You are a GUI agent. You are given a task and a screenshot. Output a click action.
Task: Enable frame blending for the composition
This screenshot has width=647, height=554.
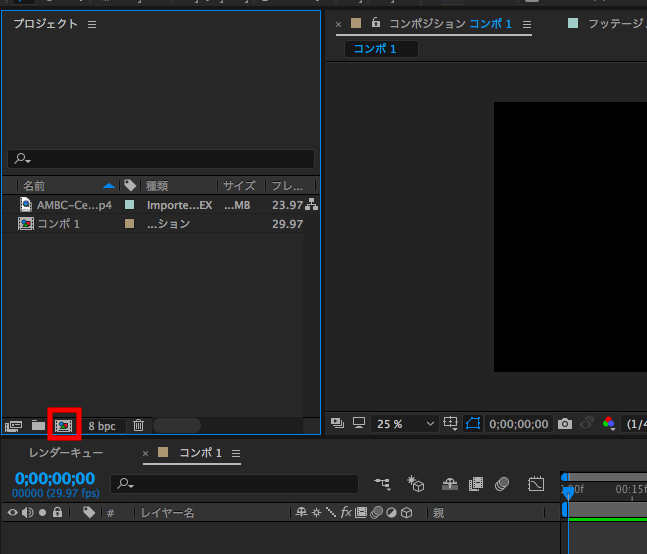point(476,484)
